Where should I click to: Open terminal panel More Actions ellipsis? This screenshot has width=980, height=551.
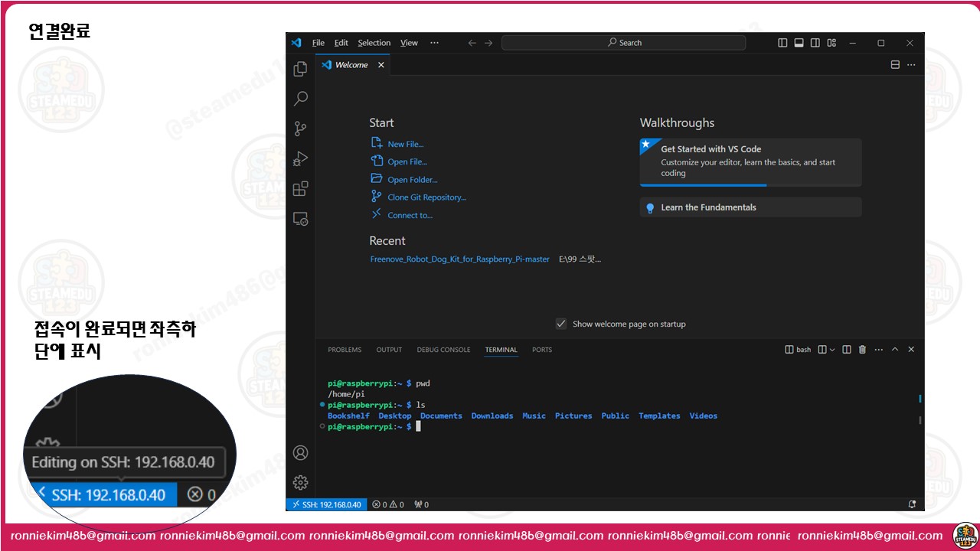[879, 350]
